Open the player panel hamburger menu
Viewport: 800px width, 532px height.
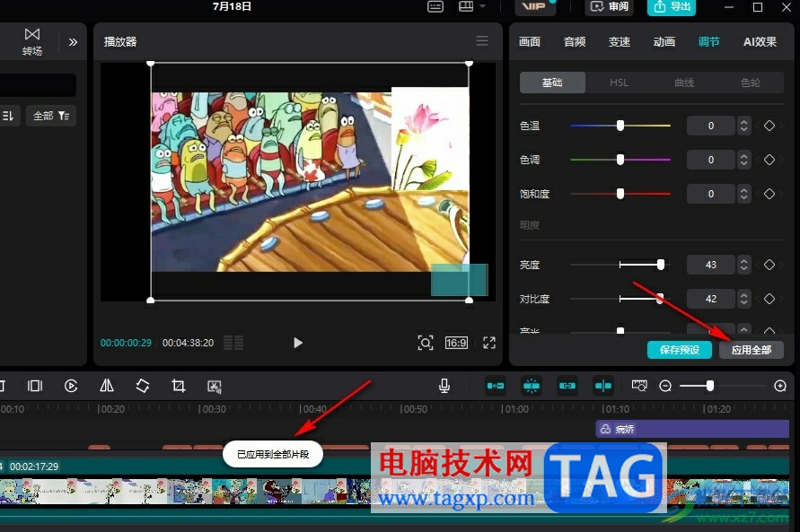tap(482, 40)
